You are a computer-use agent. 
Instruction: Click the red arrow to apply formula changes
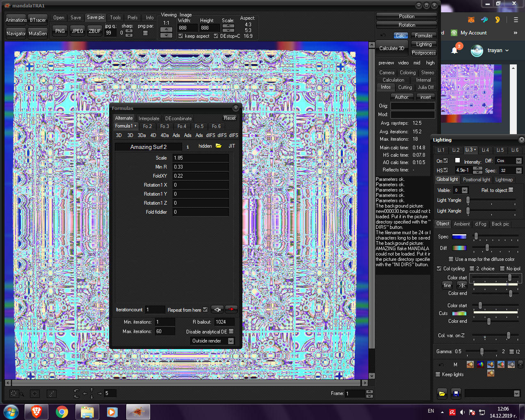tap(231, 309)
